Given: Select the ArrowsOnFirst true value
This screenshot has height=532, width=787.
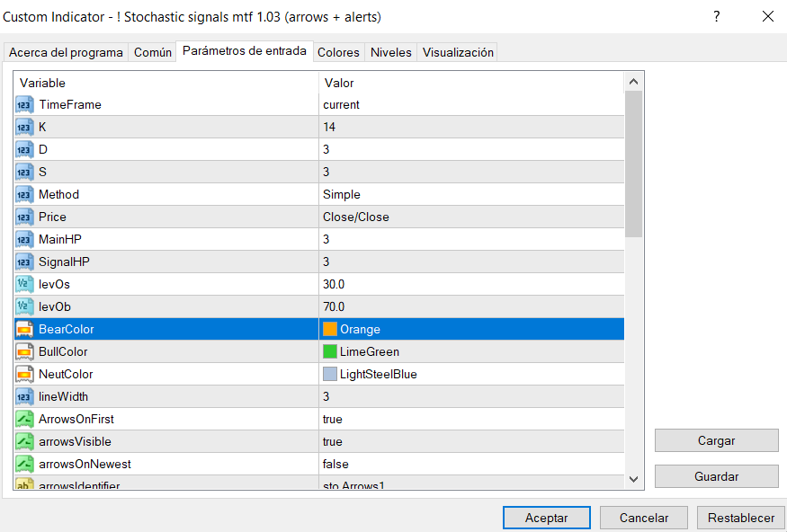Looking at the screenshot, I should tap(333, 420).
